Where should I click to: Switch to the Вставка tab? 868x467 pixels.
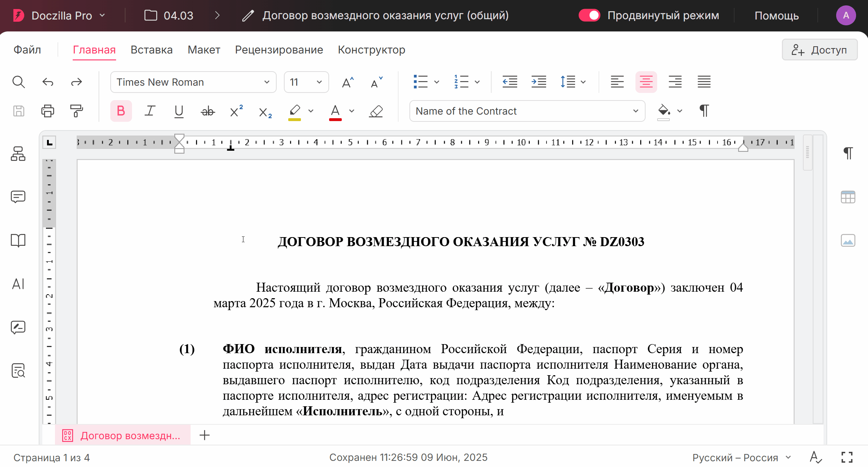(x=152, y=50)
